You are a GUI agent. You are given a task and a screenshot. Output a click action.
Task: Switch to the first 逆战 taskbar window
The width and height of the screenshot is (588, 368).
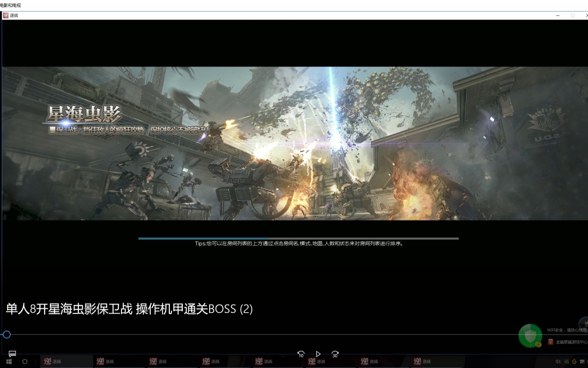pos(66,362)
